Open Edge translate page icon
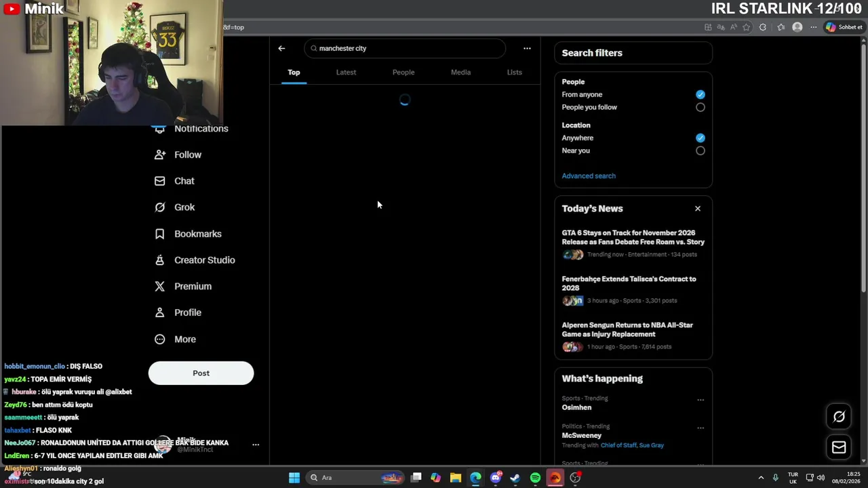 click(721, 27)
